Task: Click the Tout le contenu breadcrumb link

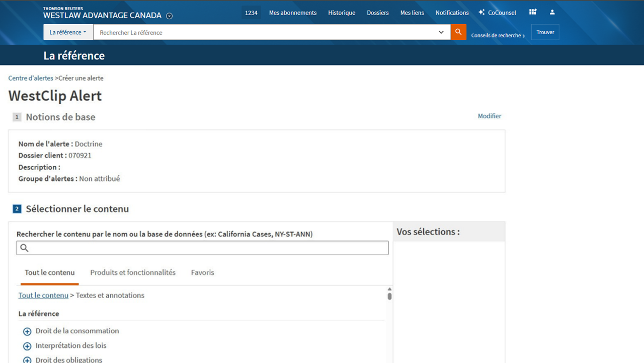Action: click(x=43, y=296)
